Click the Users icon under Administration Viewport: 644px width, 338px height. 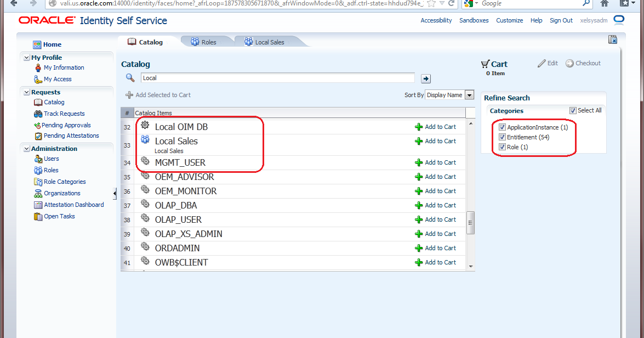[38, 159]
